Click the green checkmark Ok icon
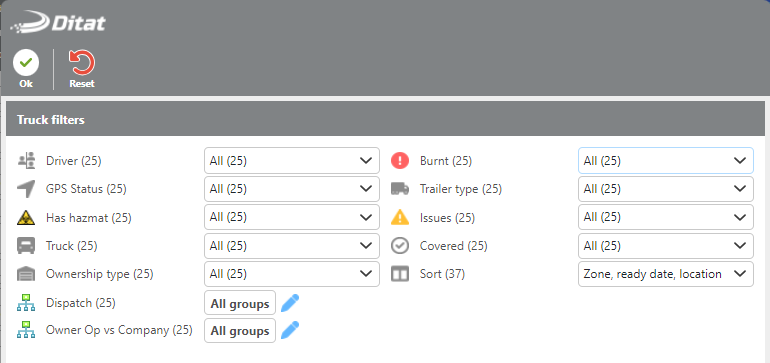Viewport: 770px width, 363px height. pos(26,63)
